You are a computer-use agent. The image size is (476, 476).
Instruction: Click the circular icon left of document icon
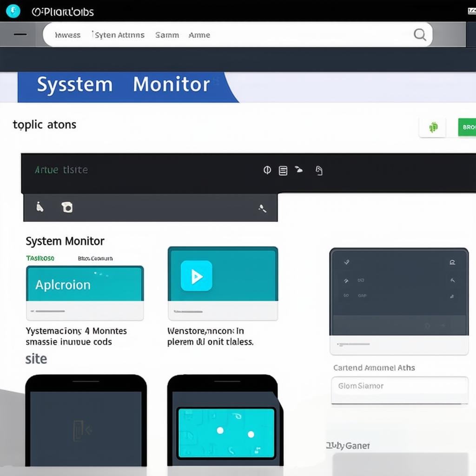(267, 170)
